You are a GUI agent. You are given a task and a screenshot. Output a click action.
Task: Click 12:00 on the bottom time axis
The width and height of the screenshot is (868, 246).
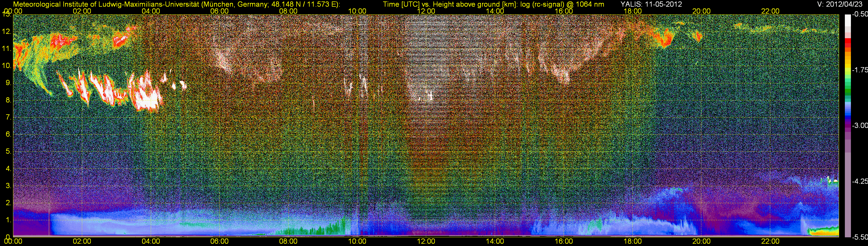[426, 242]
